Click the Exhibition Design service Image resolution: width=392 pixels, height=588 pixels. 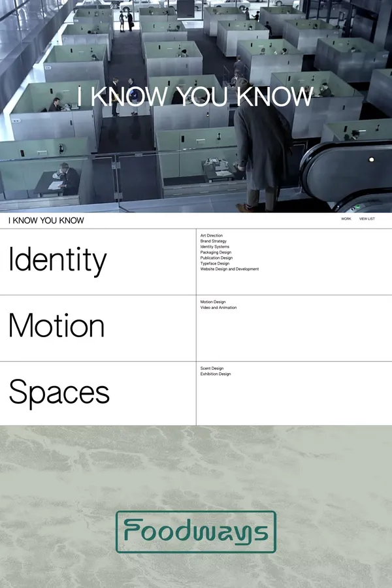tap(216, 374)
